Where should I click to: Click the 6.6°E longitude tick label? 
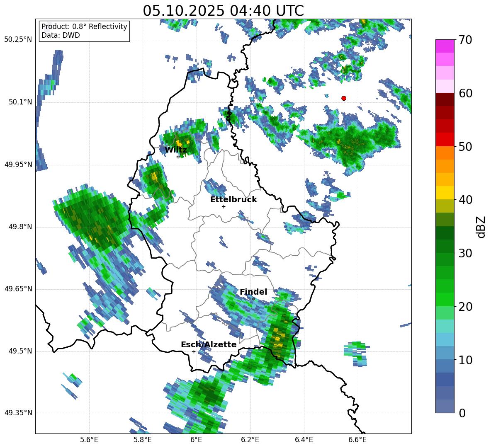357,440
